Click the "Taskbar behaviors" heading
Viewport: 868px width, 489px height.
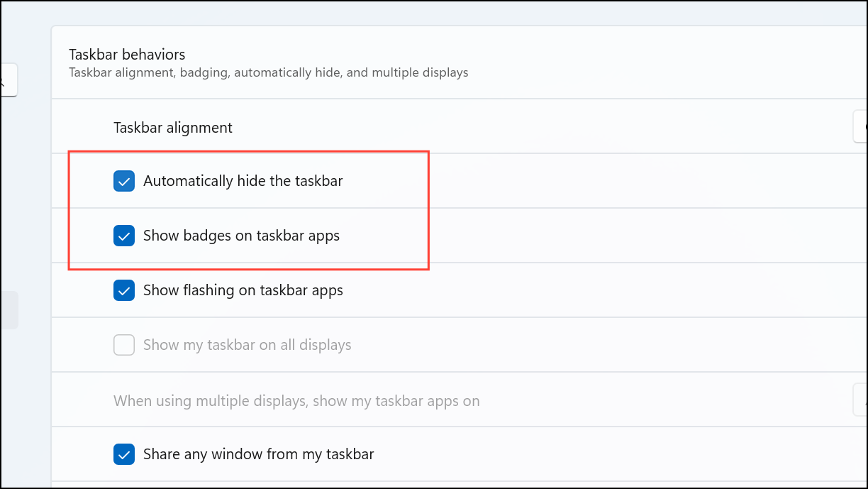pos(127,54)
